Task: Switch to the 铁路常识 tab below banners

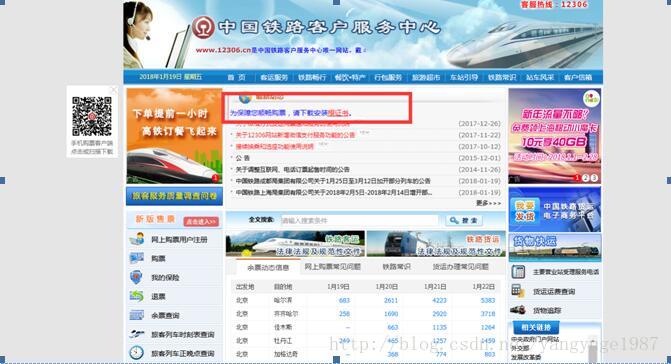Action: tap(396, 267)
